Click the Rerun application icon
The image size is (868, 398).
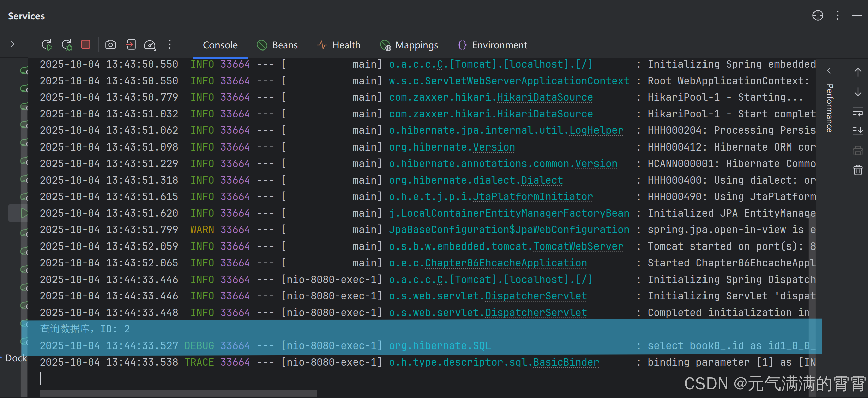[x=47, y=45]
